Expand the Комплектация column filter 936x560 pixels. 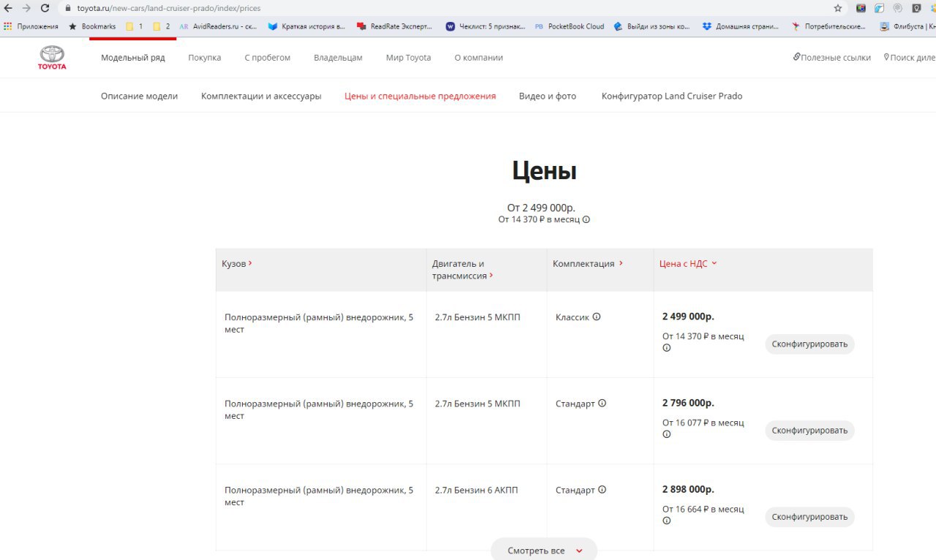pyautogui.click(x=588, y=264)
